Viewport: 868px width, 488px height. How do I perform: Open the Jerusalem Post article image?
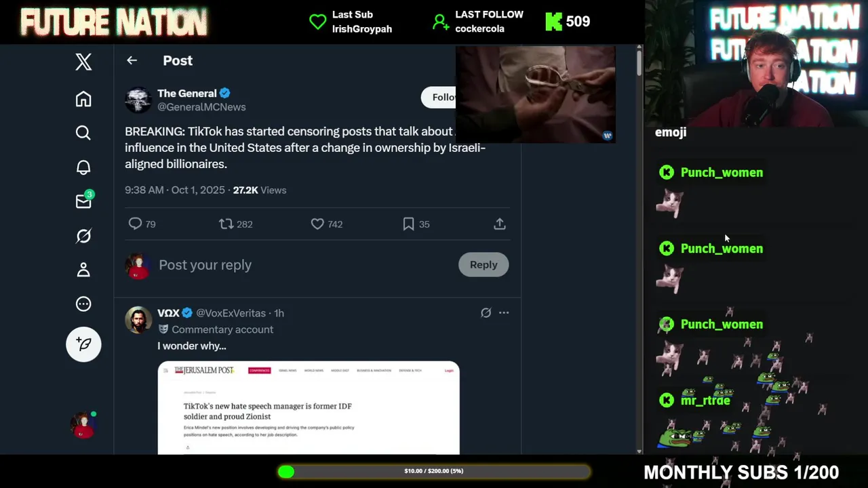309,408
